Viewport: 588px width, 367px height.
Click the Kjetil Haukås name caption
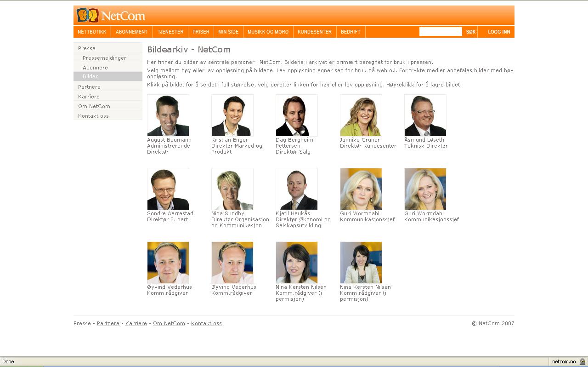click(x=293, y=213)
